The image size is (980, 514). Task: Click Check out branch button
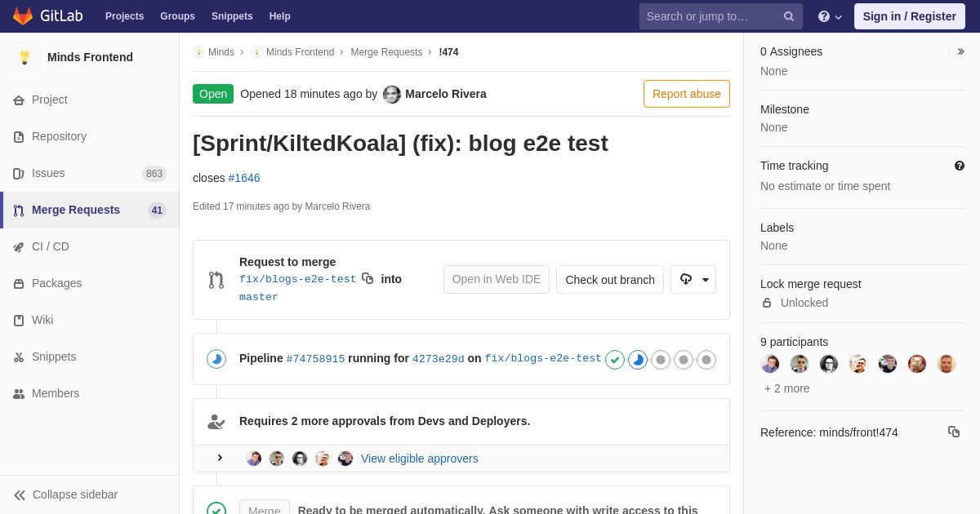[x=610, y=279]
